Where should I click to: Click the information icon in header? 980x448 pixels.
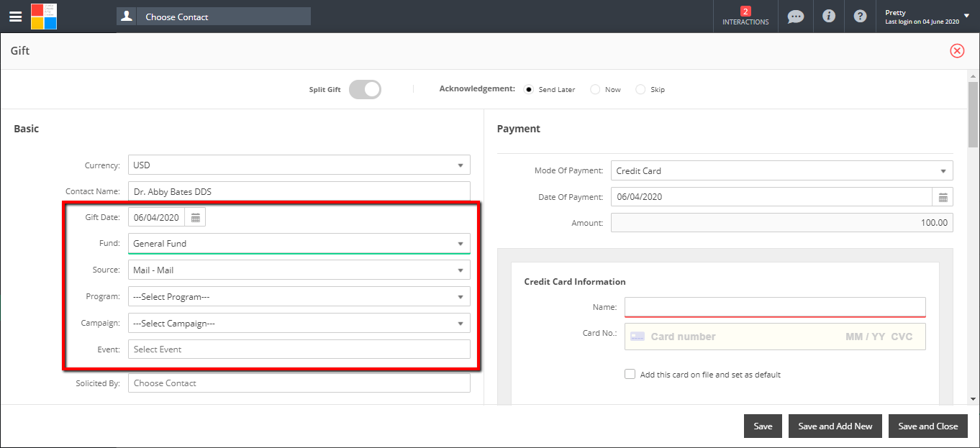point(829,16)
